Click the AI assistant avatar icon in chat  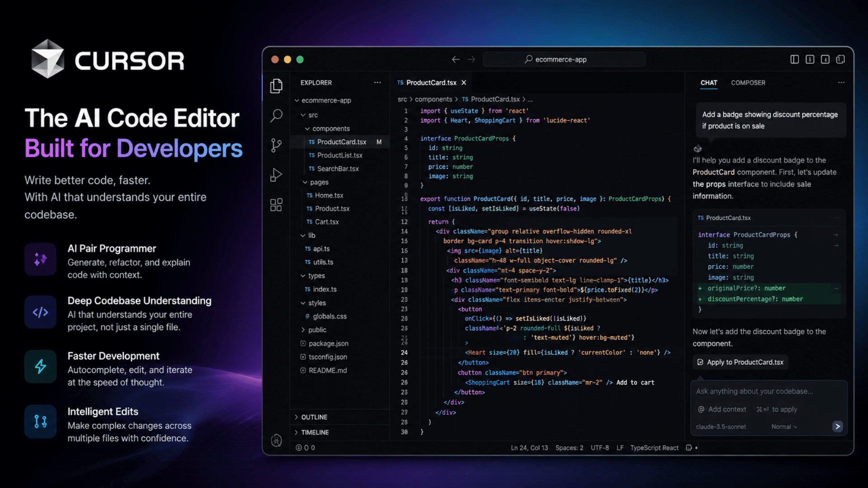point(698,149)
